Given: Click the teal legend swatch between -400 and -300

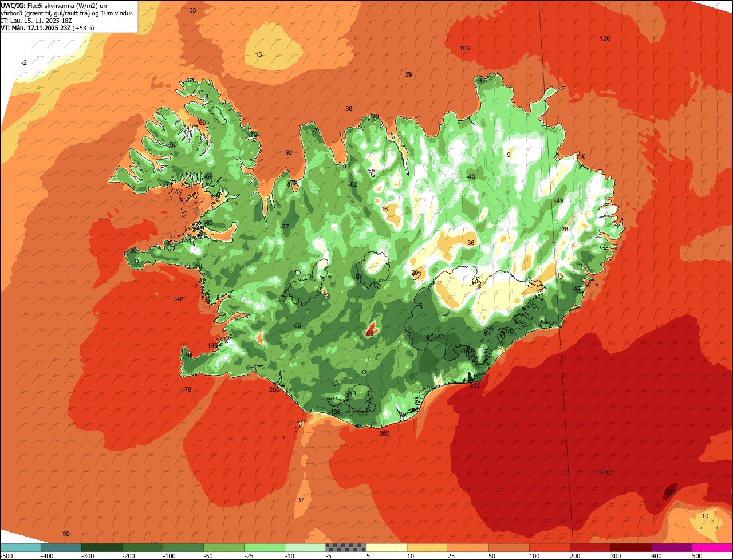Looking at the screenshot, I should (x=61, y=547).
